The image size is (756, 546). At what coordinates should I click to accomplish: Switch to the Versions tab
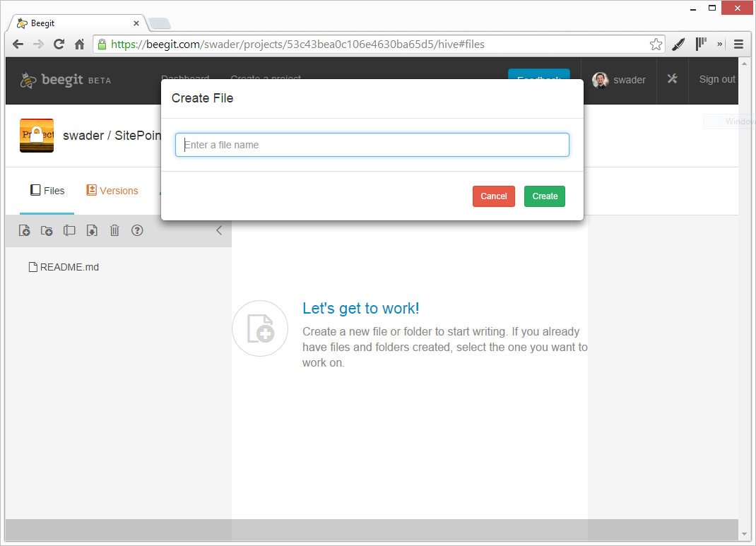click(112, 190)
